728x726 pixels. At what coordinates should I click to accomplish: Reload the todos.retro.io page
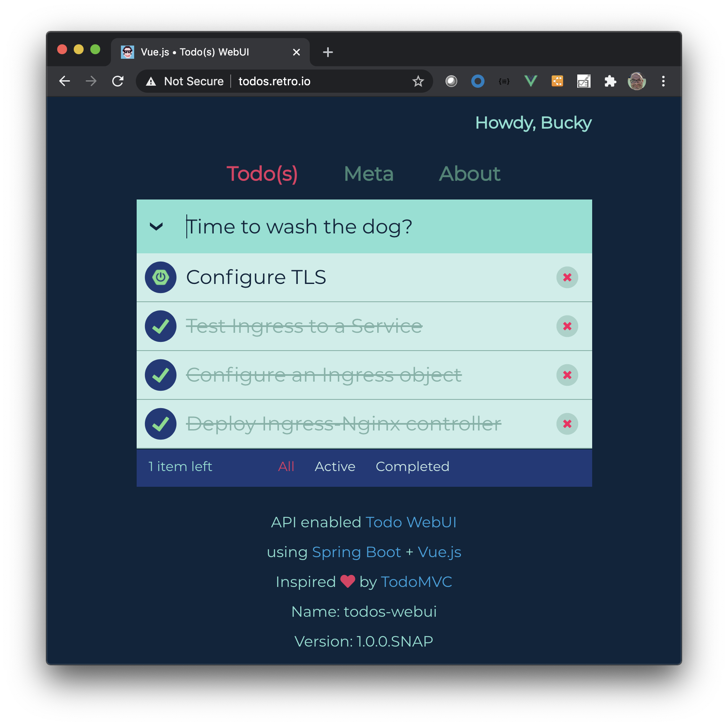[x=118, y=81]
